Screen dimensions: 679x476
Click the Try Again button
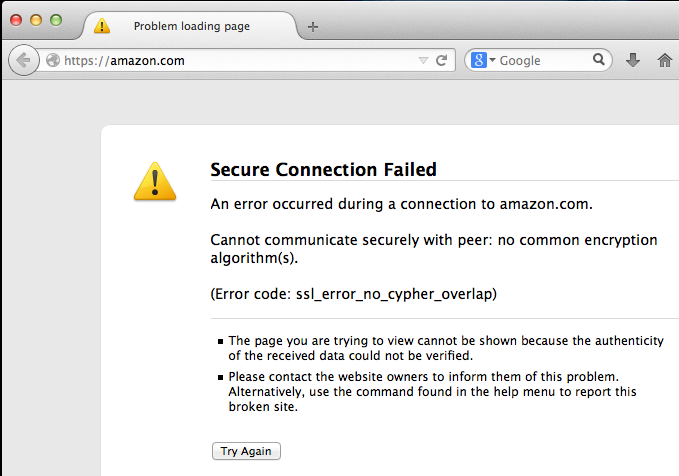coord(246,451)
